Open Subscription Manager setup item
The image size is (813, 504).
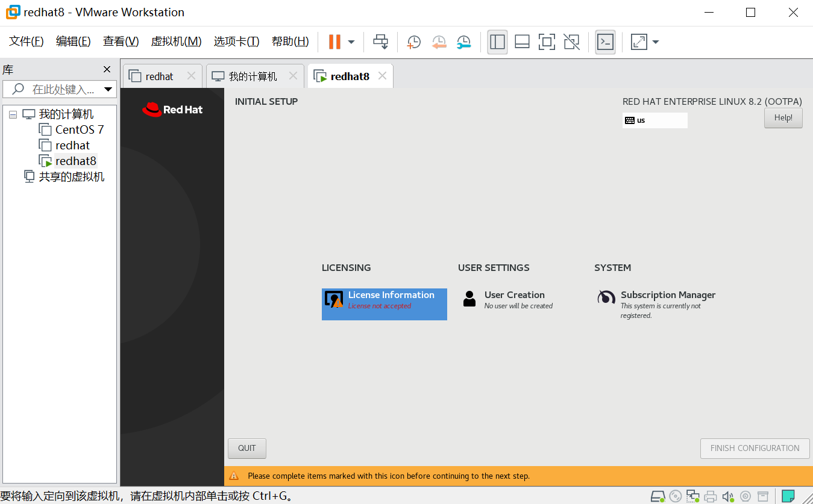click(x=657, y=304)
